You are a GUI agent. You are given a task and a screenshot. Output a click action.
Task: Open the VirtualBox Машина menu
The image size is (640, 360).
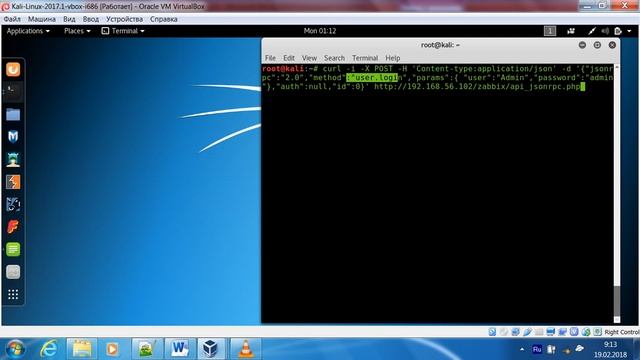(42, 19)
